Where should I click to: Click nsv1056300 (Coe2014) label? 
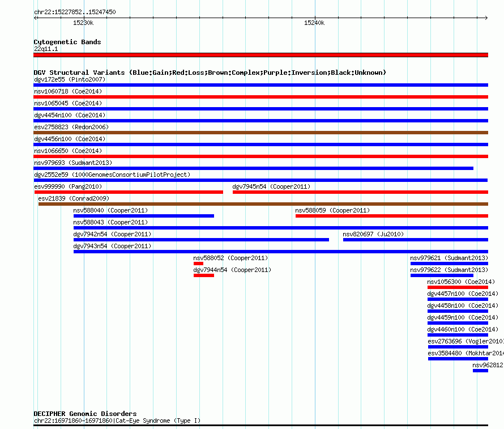click(461, 282)
